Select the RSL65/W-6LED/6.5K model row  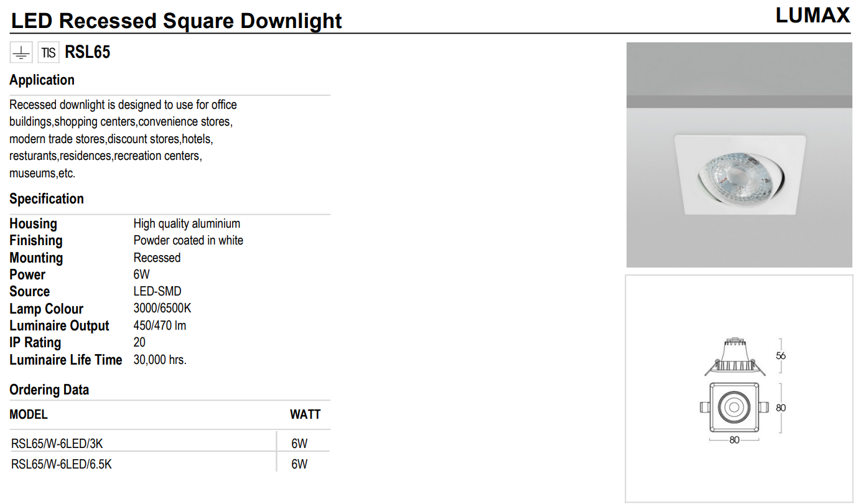tap(62, 464)
